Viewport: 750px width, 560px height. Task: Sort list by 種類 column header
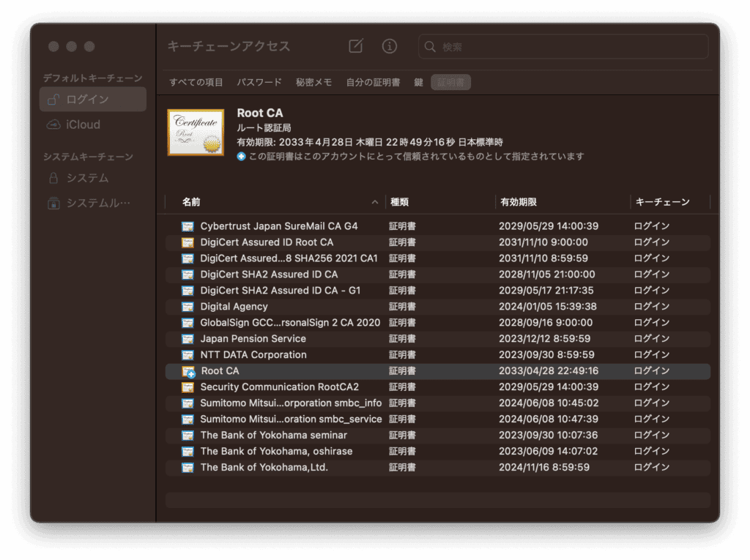(399, 202)
